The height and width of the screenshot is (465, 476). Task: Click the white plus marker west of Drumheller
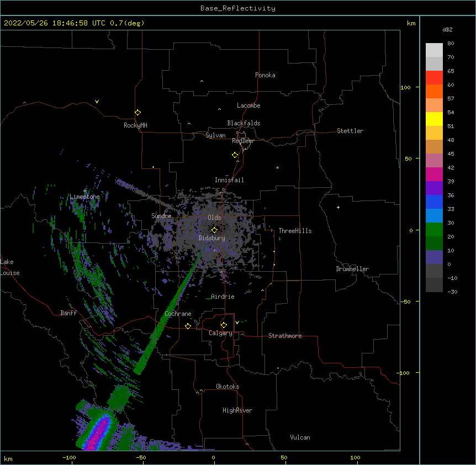(x=338, y=207)
